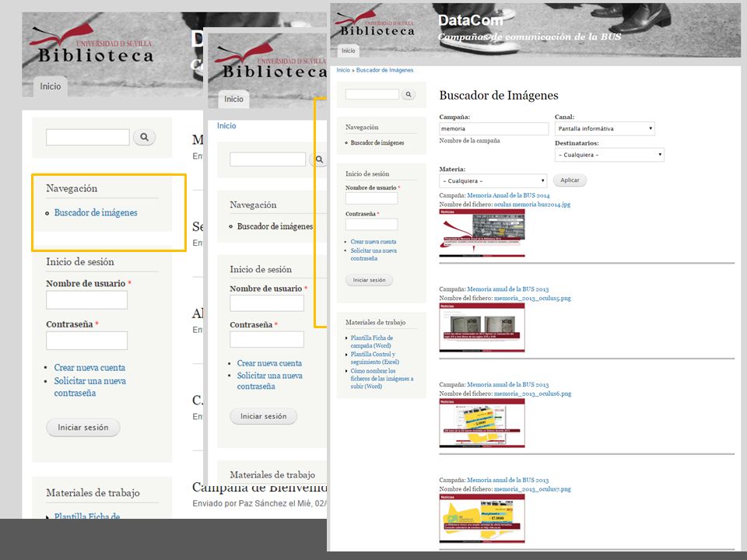Image resolution: width=747 pixels, height=560 pixels.
Task: Click the search field in the middle window
Action: pyautogui.click(x=268, y=159)
